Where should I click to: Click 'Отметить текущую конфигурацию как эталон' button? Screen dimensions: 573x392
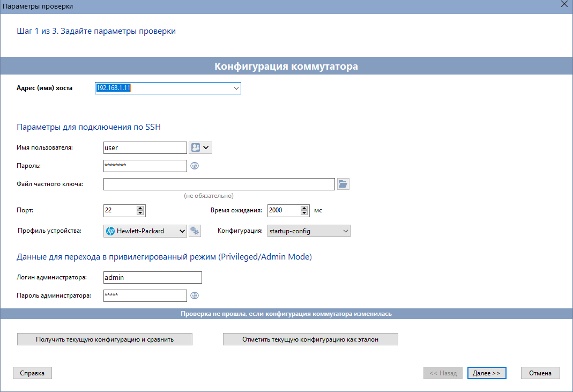pyautogui.click(x=310, y=339)
